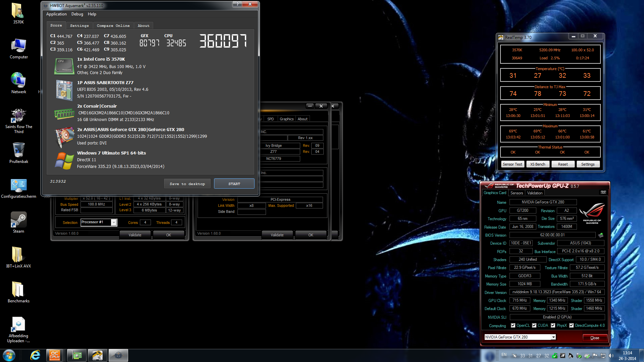Switch to the About tab in Aquamark
The width and height of the screenshot is (644, 362).
pyautogui.click(x=144, y=26)
